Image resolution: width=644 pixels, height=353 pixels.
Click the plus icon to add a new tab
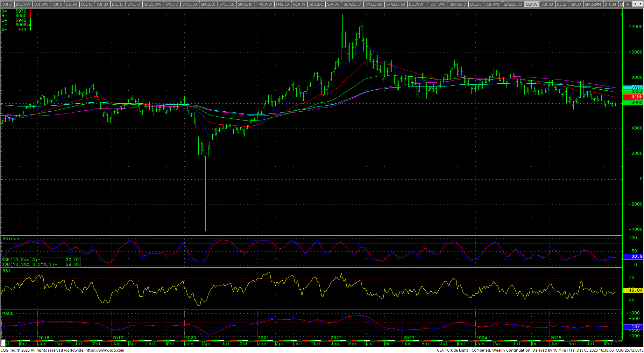628,4
